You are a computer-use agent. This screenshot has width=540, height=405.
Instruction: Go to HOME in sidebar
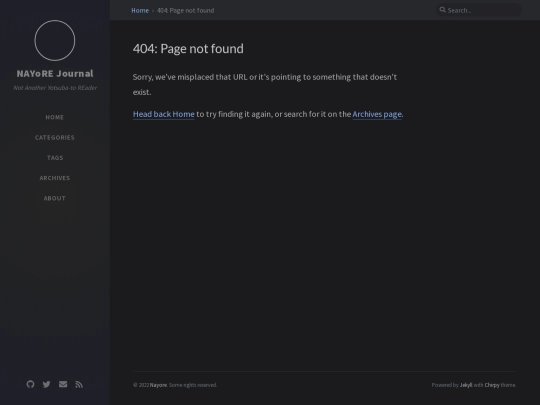tap(55, 117)
